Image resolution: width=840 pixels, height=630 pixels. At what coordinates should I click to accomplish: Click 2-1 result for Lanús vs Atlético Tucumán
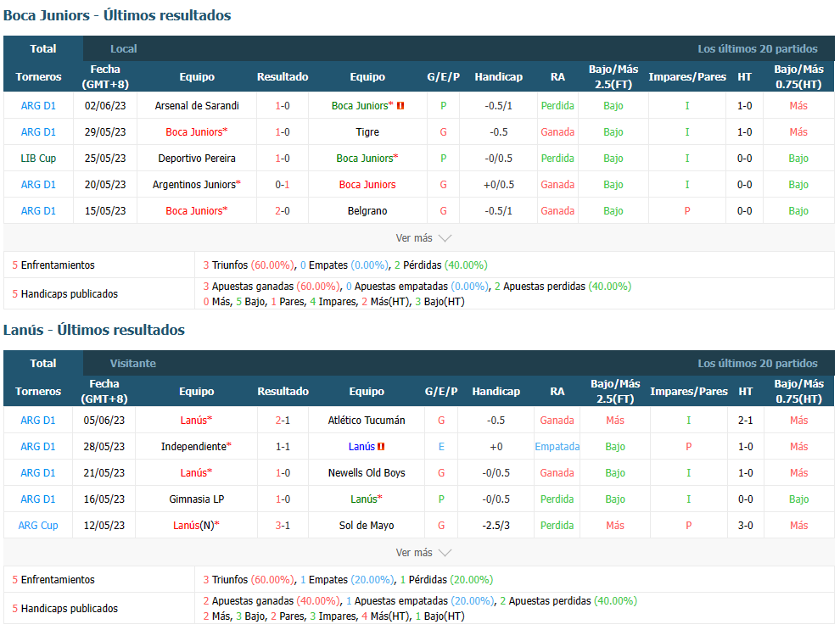[x=283, y=421]
